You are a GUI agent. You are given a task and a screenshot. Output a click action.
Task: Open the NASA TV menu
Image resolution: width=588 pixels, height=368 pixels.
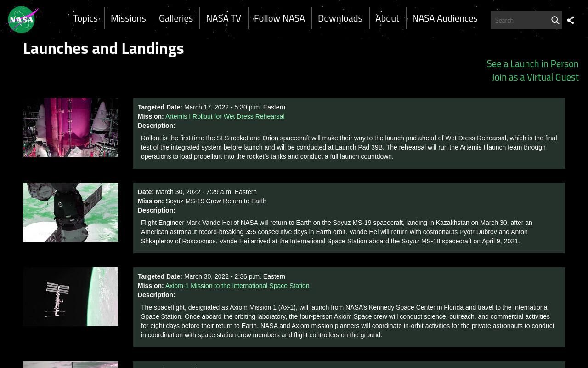click(223, 18)
